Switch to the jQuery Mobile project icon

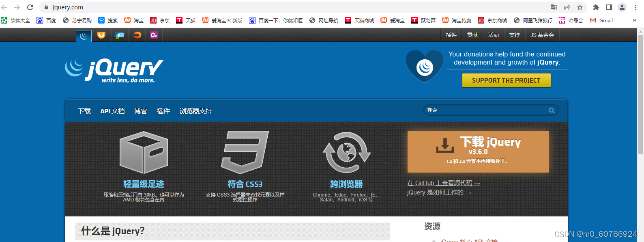[x=119, y=35]
